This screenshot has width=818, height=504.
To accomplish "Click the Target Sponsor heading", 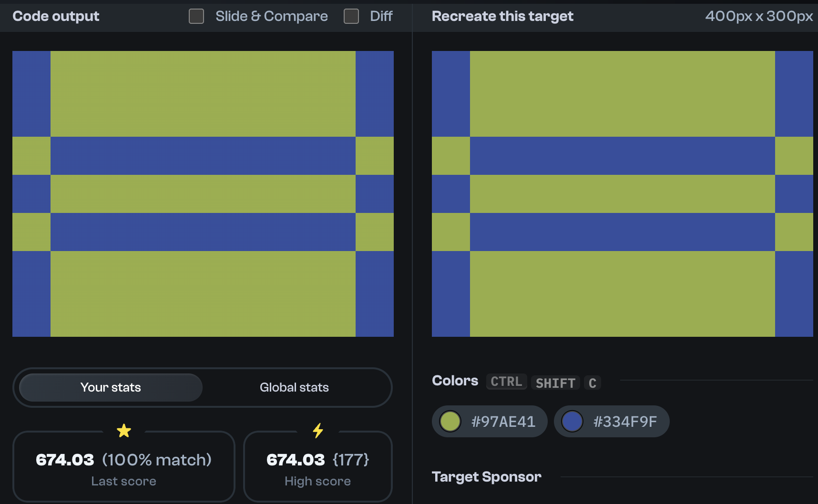I will [486, 476].
